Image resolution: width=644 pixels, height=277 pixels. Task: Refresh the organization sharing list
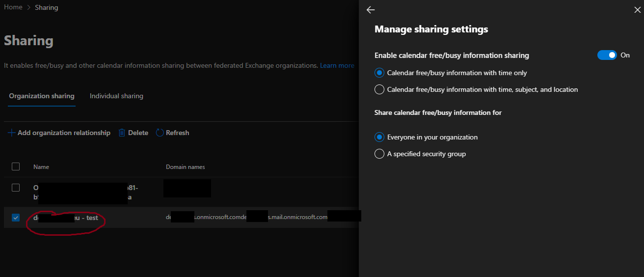tap(172, 133)
